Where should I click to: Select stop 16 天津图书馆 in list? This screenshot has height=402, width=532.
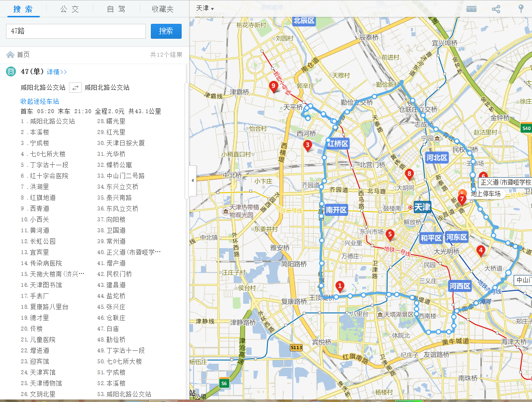(42, 285)
